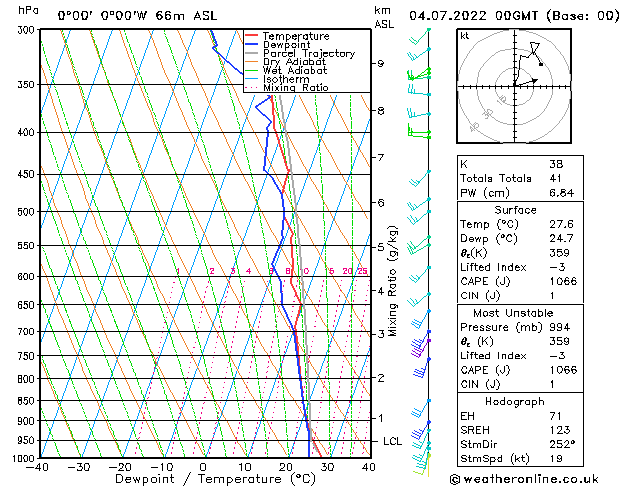Select the 'Parcel Trajectory' legend label

point(309,53)
